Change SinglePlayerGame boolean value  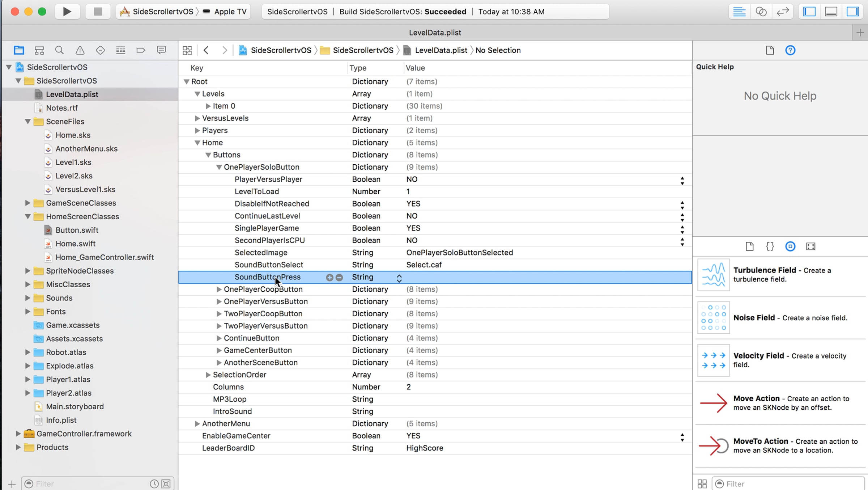[x=682, y=229]
